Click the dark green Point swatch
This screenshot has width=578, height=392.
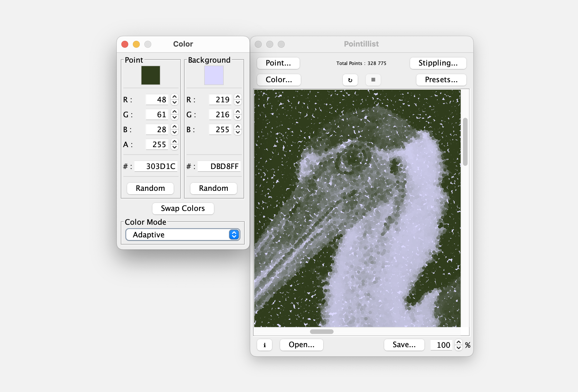click(x=150, y=75)
